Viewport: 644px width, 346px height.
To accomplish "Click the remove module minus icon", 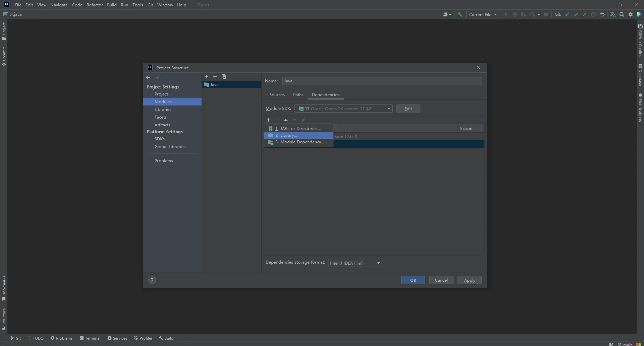I will point(215,77).
